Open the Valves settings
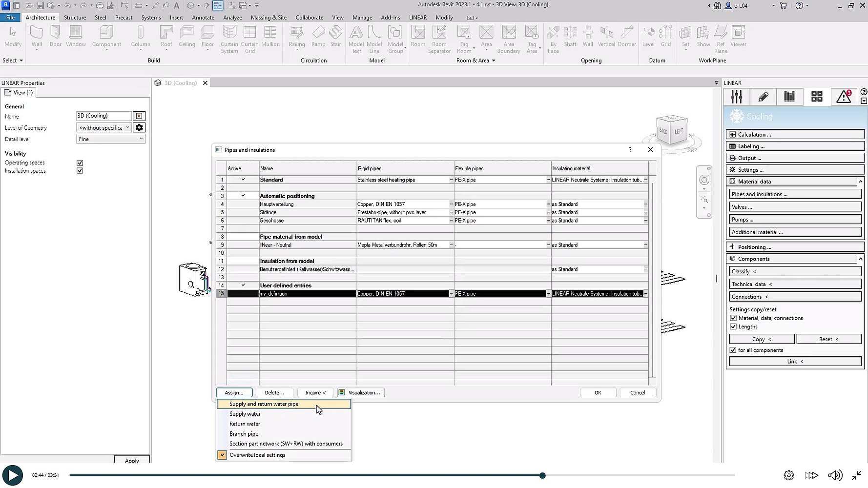The image size is (868, 488). coord(794,206)
